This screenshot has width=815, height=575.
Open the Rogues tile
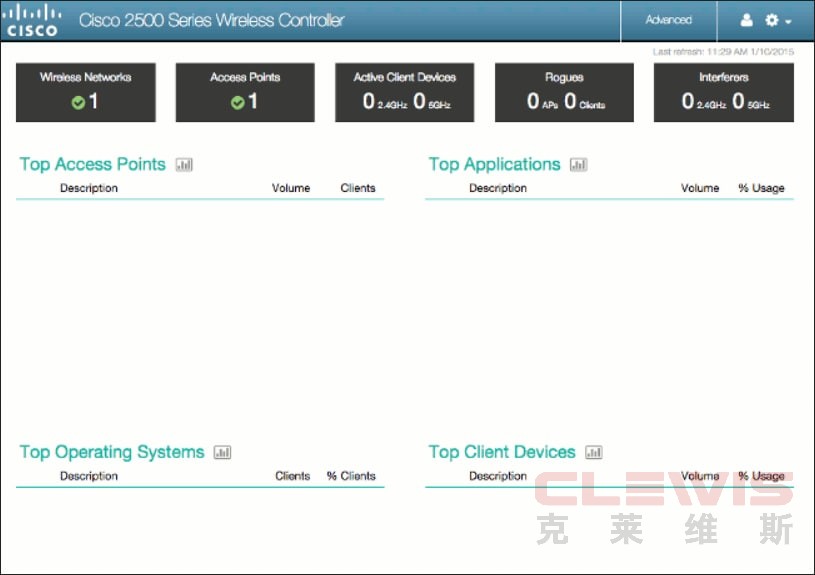pos(564,93)
